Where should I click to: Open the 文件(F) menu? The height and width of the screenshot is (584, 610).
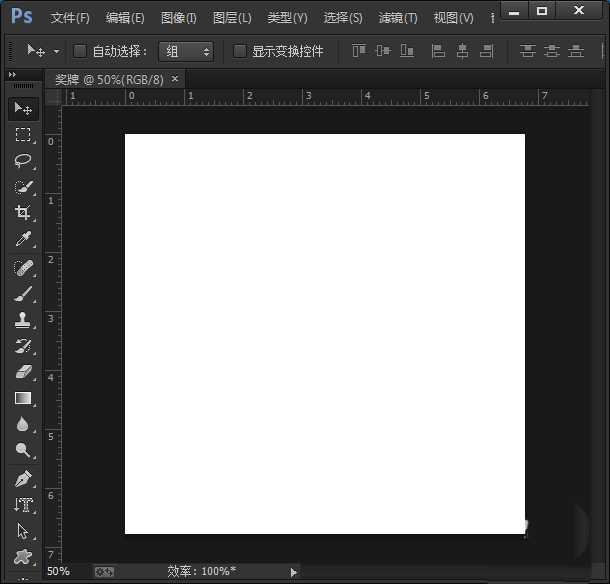(70, 18)
